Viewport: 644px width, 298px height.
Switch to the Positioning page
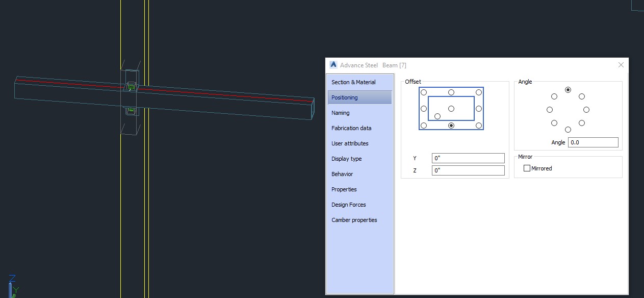pos(345,97)
